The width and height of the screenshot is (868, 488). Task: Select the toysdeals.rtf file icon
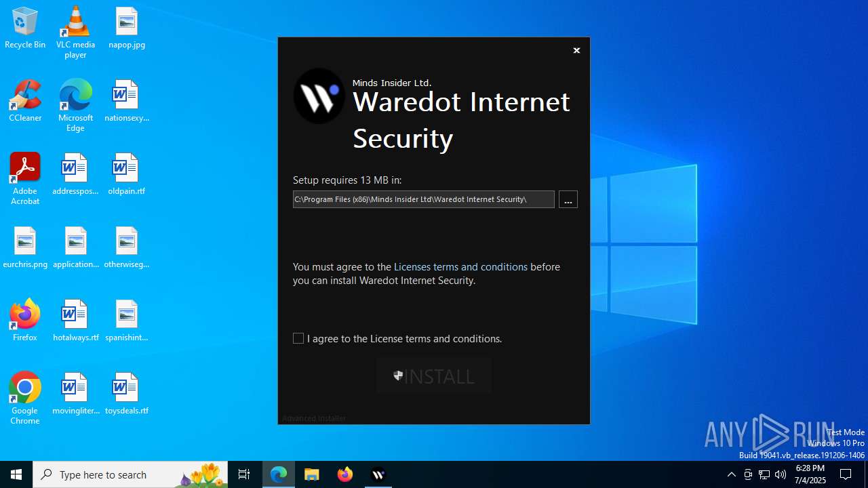127,394
